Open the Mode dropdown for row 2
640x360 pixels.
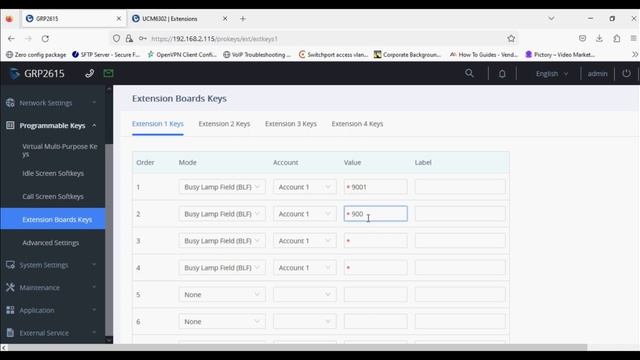(x=222, y=214)
